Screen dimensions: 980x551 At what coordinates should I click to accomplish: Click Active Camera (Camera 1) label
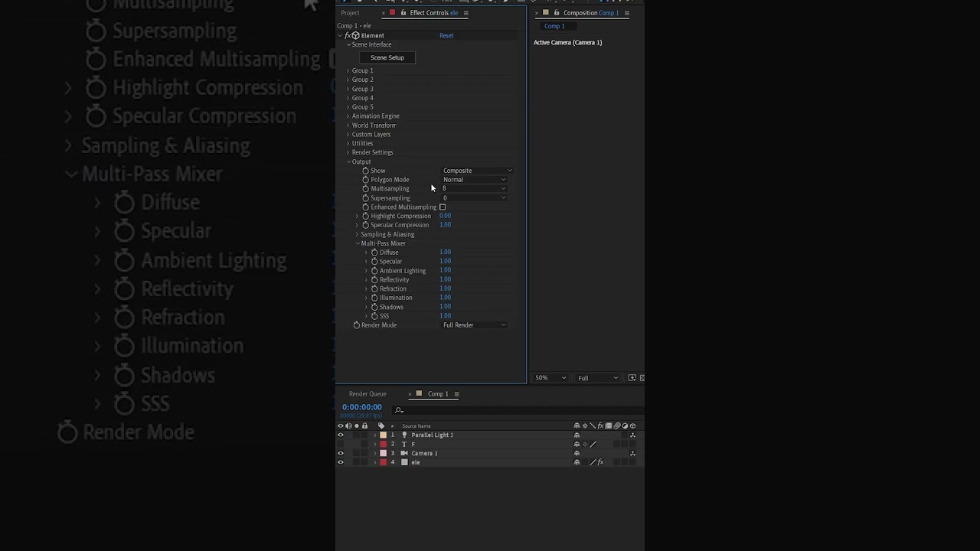click(x=568, y=43)
